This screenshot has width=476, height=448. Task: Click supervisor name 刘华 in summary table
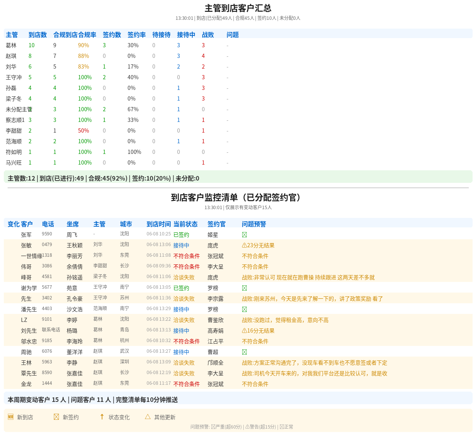point(11,67)
